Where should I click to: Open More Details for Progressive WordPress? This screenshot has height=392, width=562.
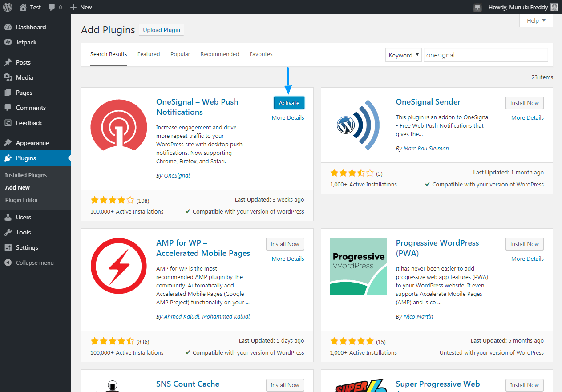point(527,259)
